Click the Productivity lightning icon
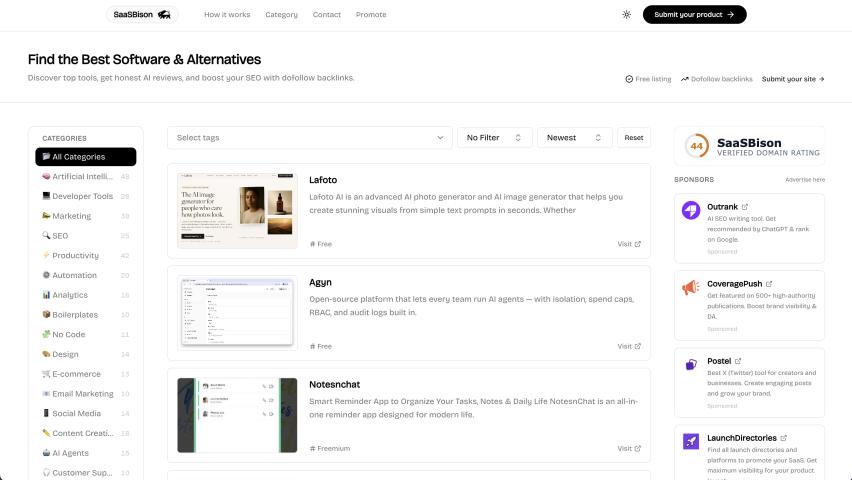Image resolution: width=852 pixels, height=480 pixels. point(46,255)
